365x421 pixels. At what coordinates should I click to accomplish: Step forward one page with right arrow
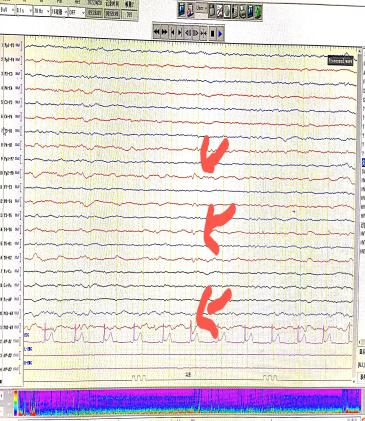(180, 32)
